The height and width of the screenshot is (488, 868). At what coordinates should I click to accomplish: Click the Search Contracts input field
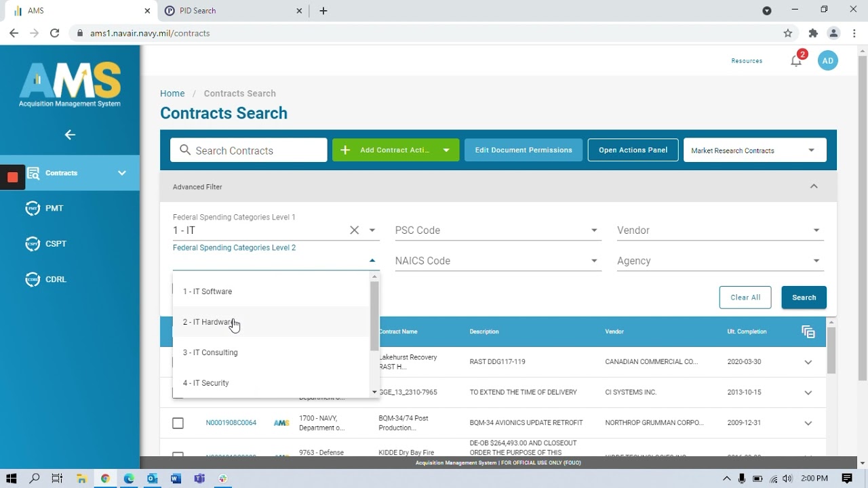[x=249, y=150]
